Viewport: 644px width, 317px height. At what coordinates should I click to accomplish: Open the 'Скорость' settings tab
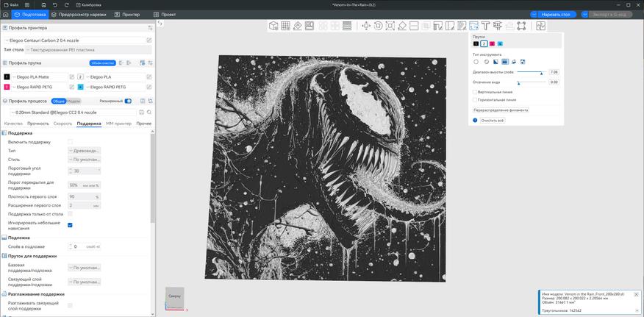coord(62,124)
